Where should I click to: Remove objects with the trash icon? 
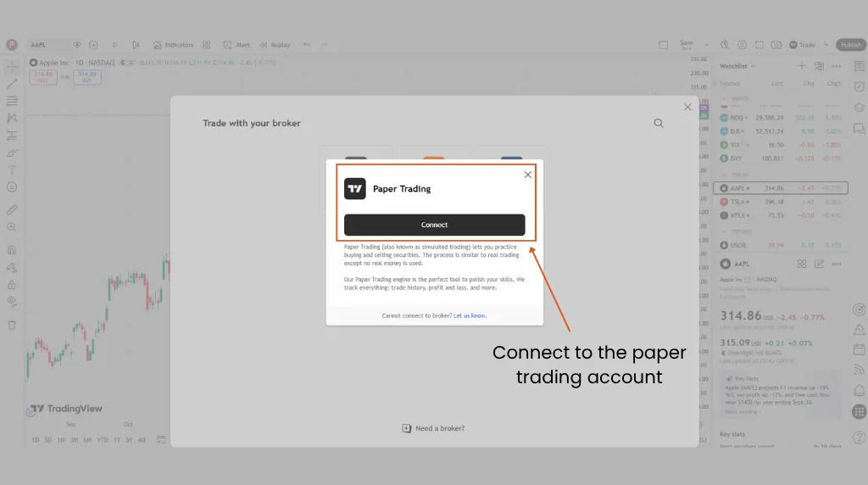12,325
